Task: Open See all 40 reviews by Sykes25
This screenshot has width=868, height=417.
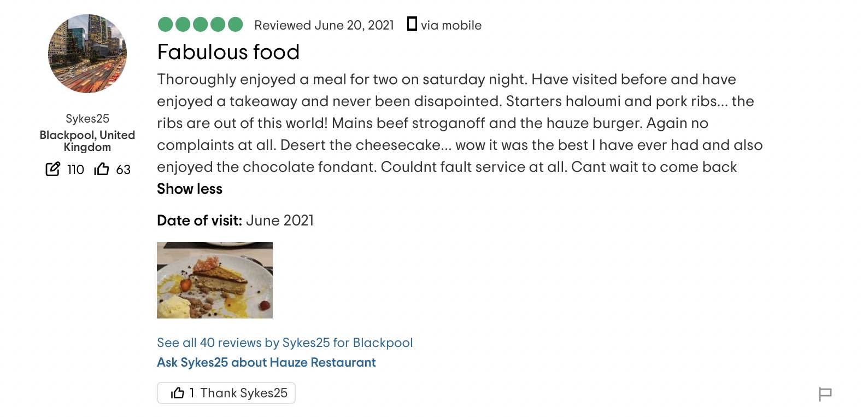Action: click(x=285, y=343)
